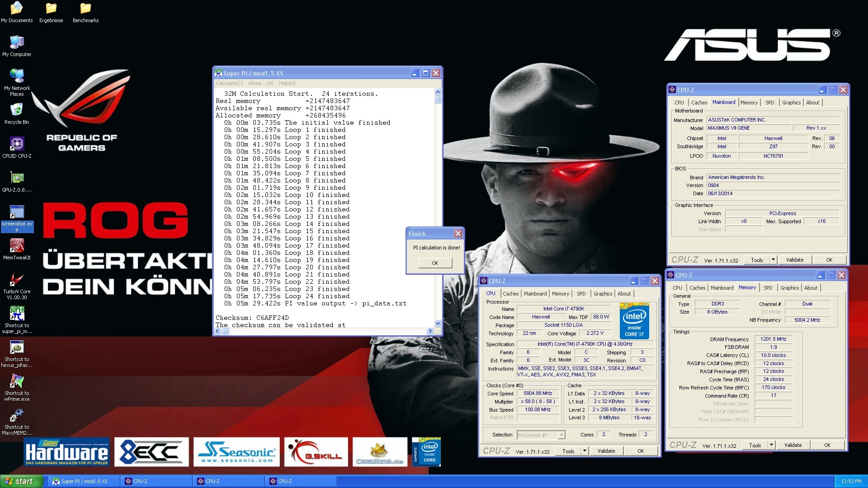Select the TurboV Core desktop icon
Screen dimensions: 868x488
pyautogui.click(x=17, y=286)
